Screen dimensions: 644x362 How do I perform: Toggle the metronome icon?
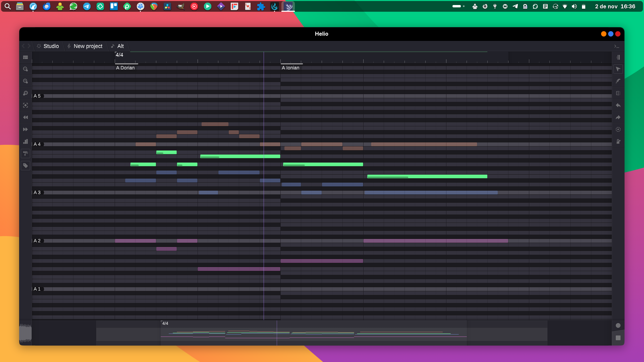point(618,141)
